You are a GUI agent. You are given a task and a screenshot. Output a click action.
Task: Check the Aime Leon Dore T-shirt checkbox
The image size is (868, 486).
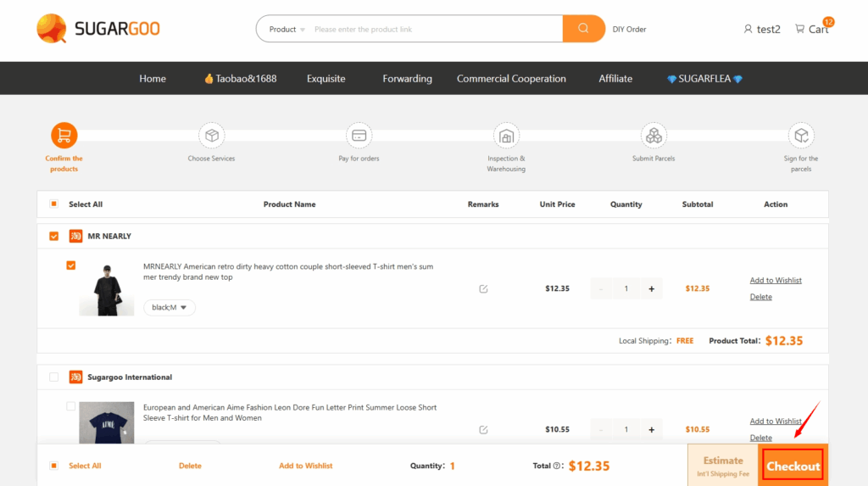coord(71,406)
